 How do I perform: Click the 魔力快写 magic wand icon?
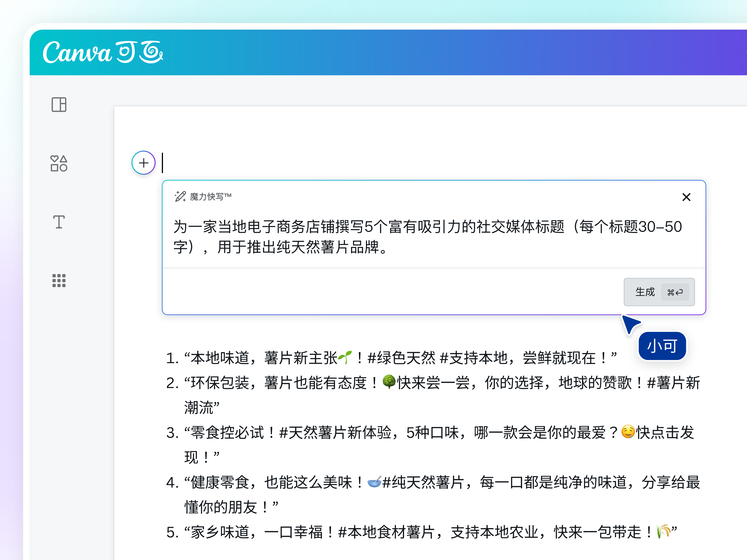click(x=180, y=197)
